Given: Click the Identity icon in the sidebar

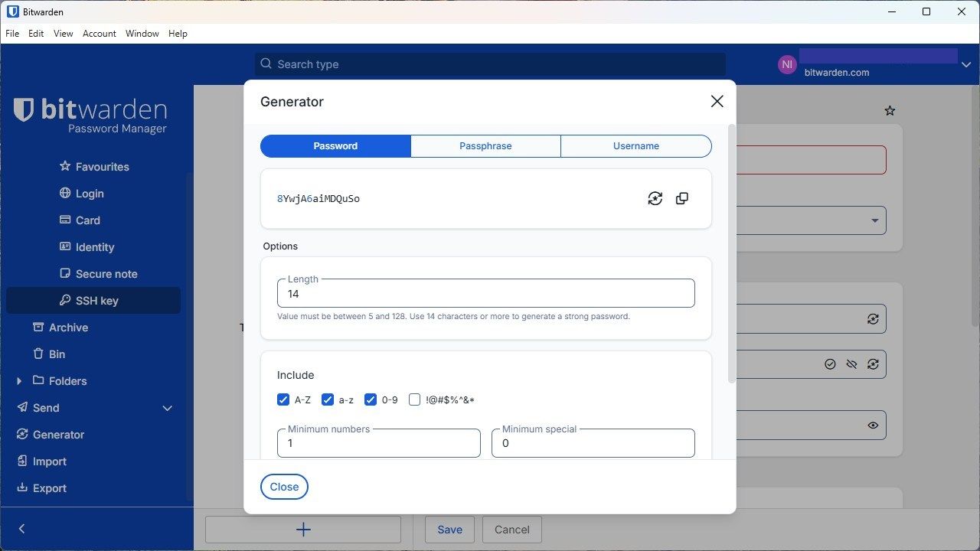Looking at the screenshot, I should 65,246.
